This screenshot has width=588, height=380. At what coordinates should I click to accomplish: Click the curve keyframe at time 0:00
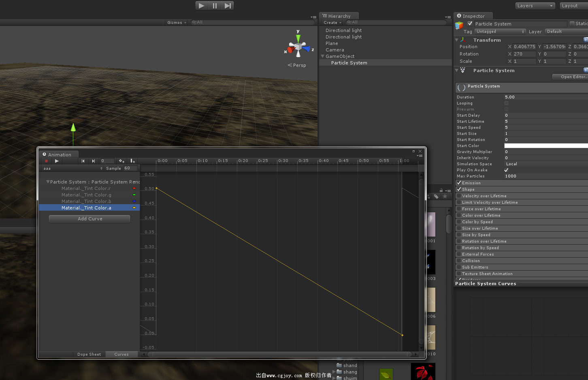[x=157, y=188]
